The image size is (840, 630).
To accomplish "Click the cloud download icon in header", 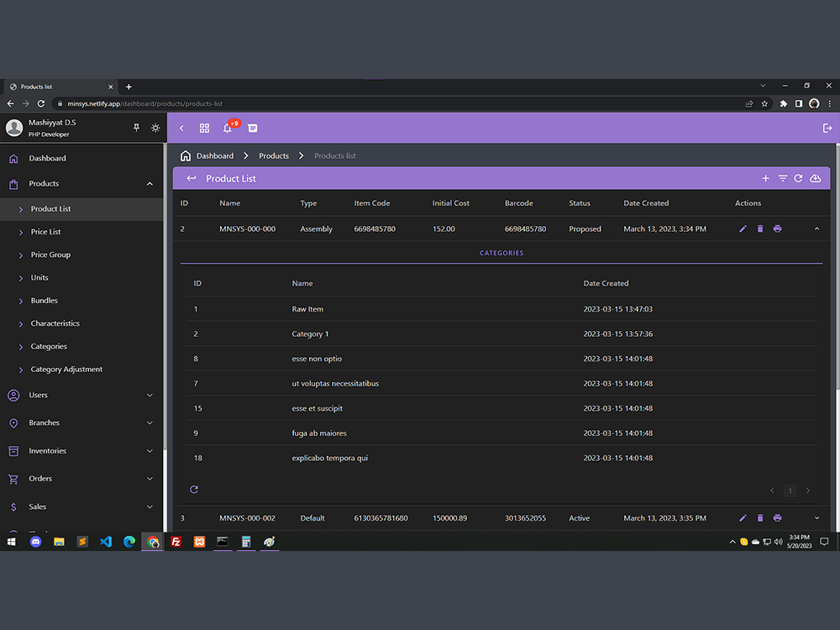I will [816, 178].
